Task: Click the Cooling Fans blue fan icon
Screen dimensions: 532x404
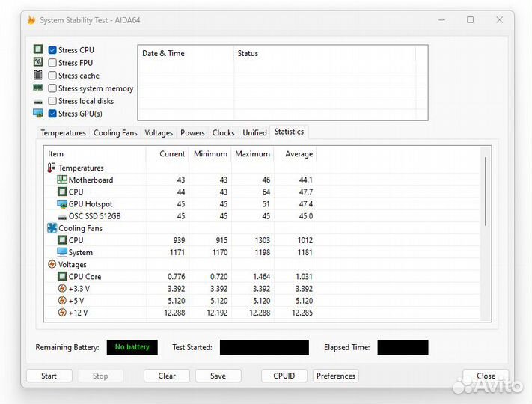Action: [52, 228]
